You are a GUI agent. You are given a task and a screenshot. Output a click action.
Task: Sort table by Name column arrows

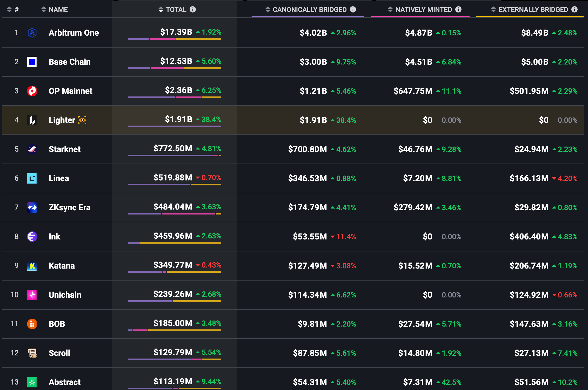[x=44, y=10]
